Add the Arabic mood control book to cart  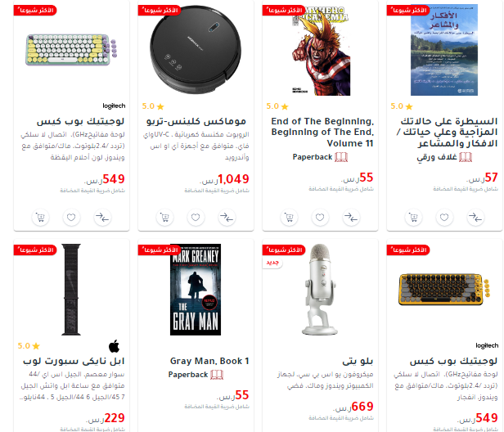point(413,218)
